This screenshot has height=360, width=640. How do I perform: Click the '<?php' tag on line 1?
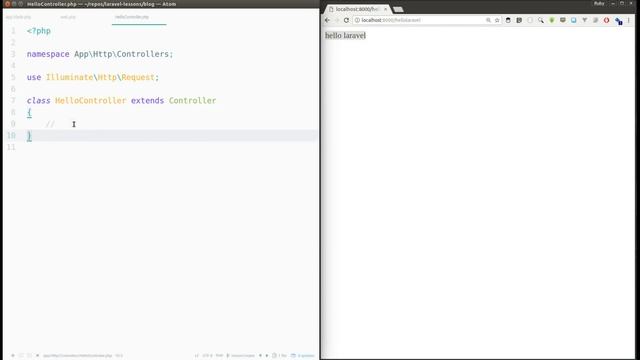click(39, 31)
